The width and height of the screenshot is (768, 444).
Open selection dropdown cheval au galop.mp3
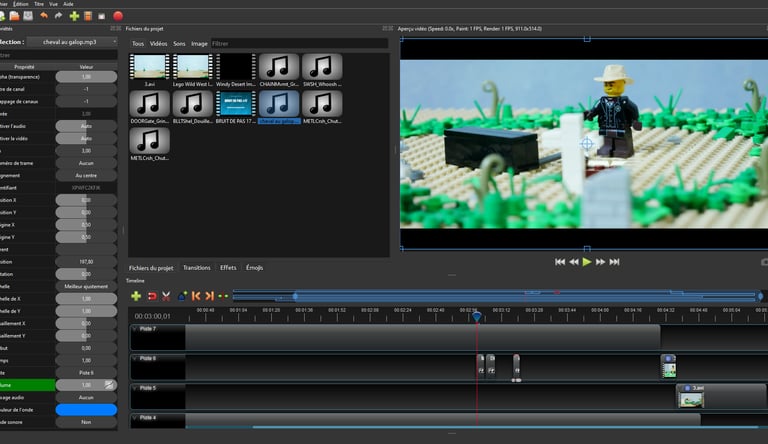[72, 42]
